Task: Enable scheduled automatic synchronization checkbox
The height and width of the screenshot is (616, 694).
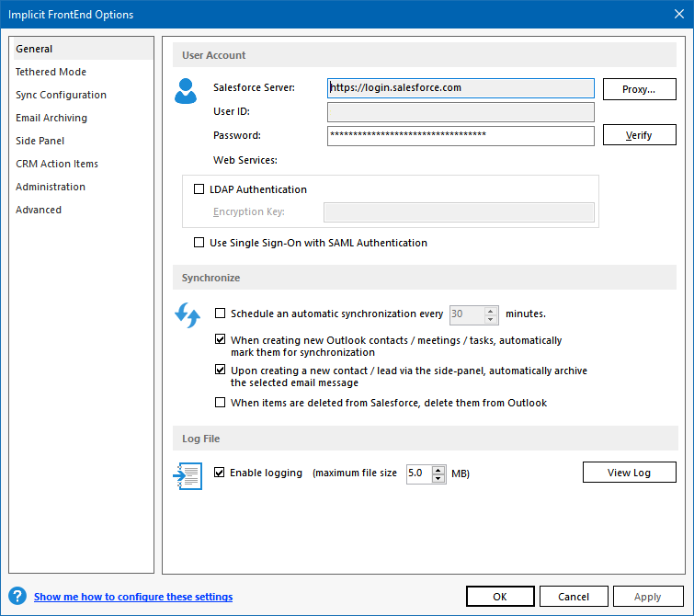Action: coord(220,314)
